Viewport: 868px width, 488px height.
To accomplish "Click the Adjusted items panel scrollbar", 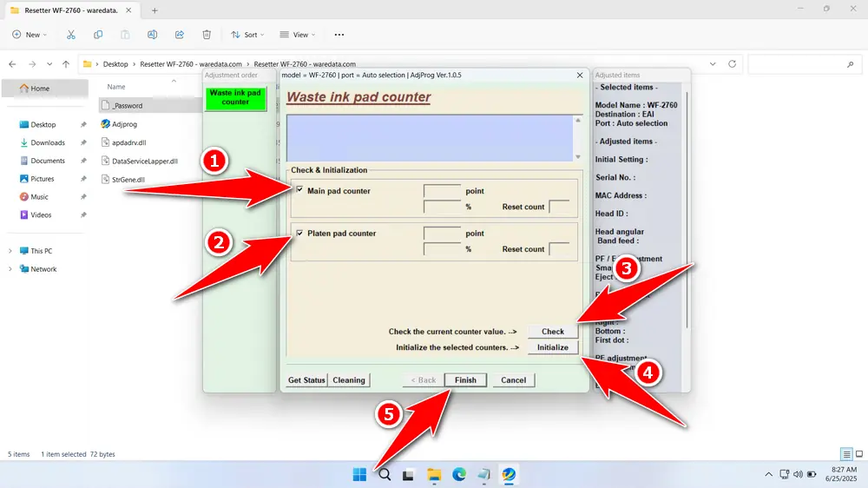I will pos(687,209).
